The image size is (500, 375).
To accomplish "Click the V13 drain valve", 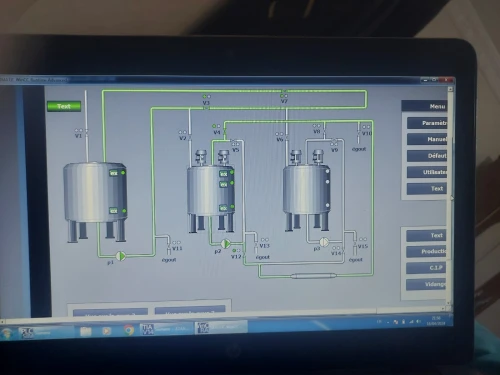I will [x=256, y=245].
